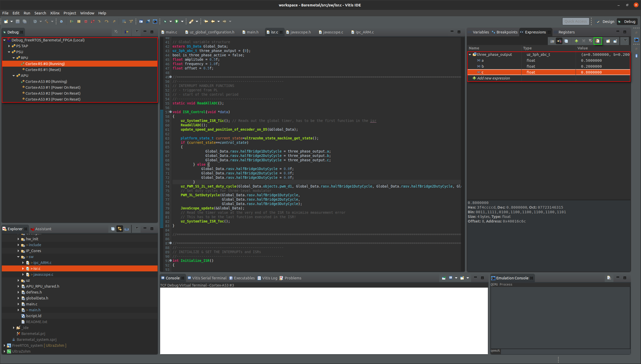
Task: Collapse the three_phase_output expression node
Action: (470, 55)
